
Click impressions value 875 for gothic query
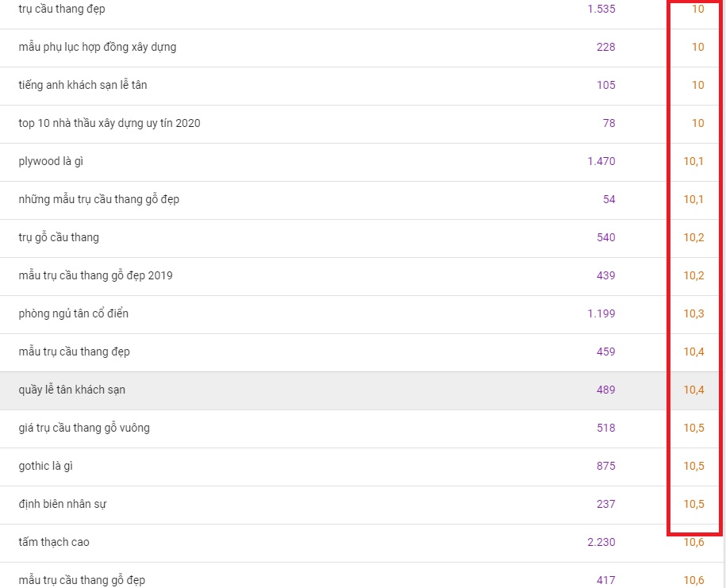605,466
